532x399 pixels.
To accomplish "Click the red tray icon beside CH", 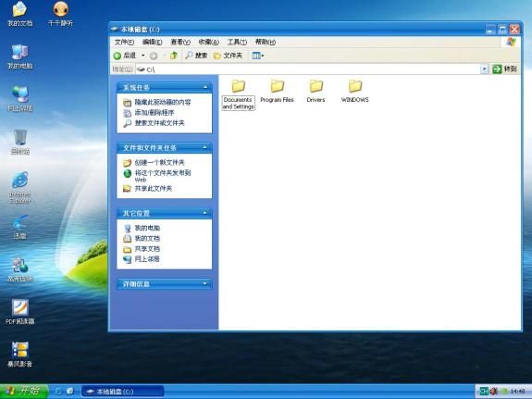I will pyautogui.click(x=494, y=392).
